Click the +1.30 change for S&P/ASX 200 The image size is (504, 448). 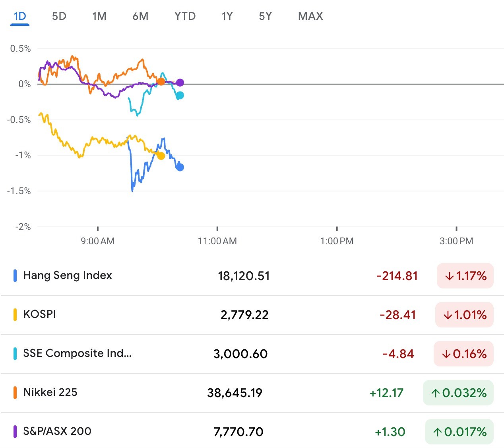[390, 432]
